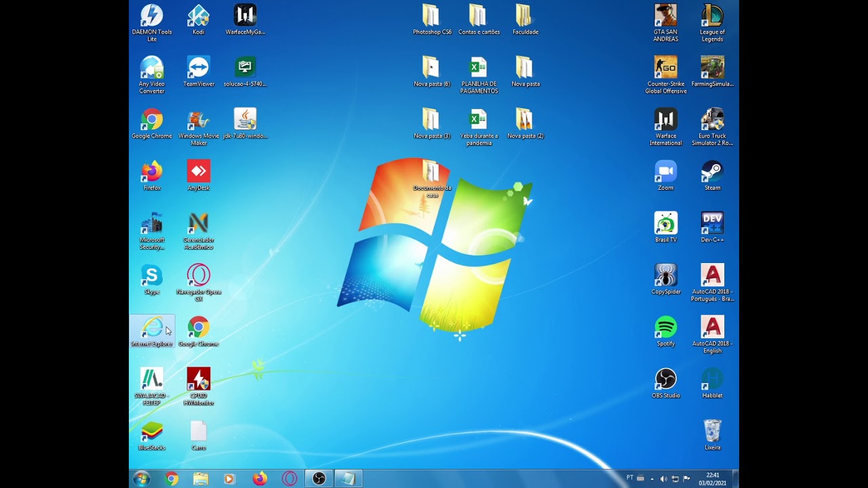Open AnyDesk desktop shortcut
Screen dimensions: 868x488
point(198,175)
